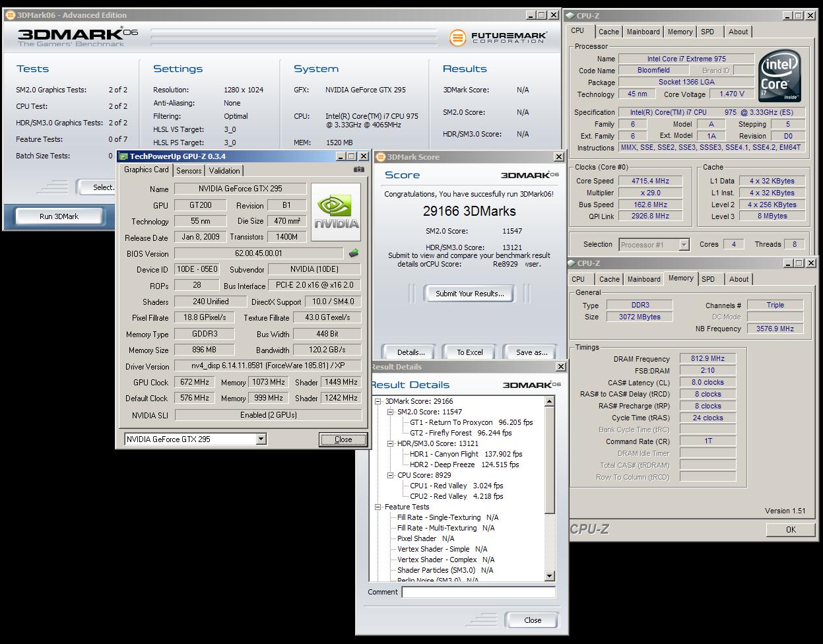This screenshot has height=644, width=823.
Task: Select HDR2 - Deep Freeze result row
Action: coord(464,465)
